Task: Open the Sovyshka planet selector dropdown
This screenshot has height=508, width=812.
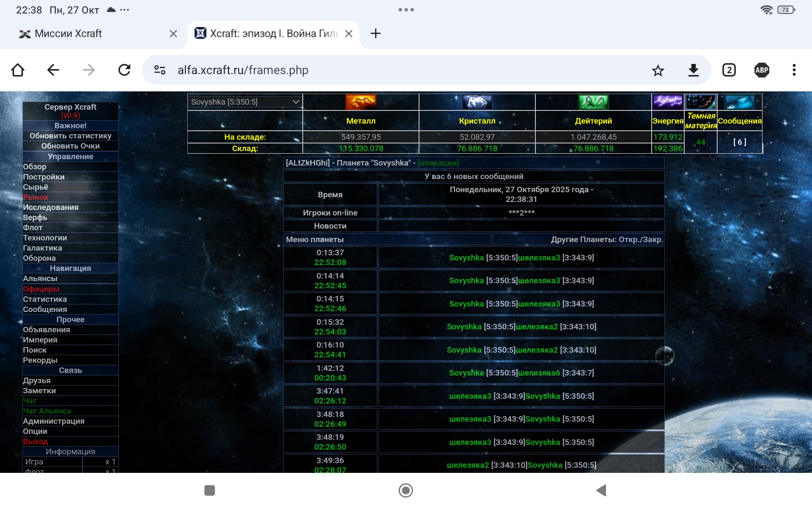Action: pyautogui.click(x=245, y=102)
